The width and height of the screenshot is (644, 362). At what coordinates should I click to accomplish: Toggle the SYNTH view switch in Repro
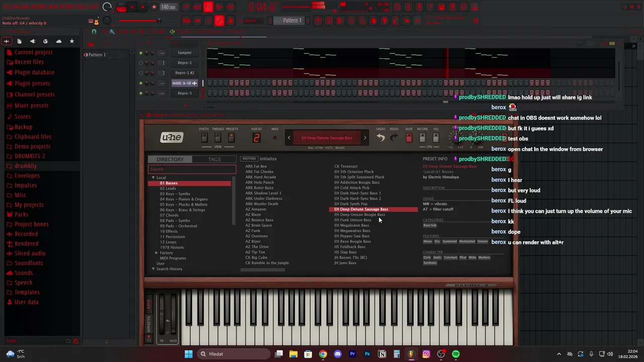[x=204, y=138]
